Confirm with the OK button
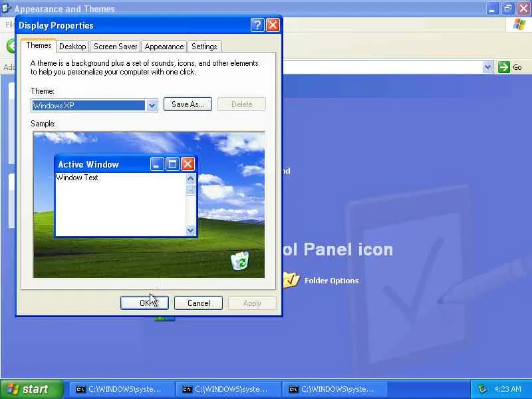 tap(144, 303)
